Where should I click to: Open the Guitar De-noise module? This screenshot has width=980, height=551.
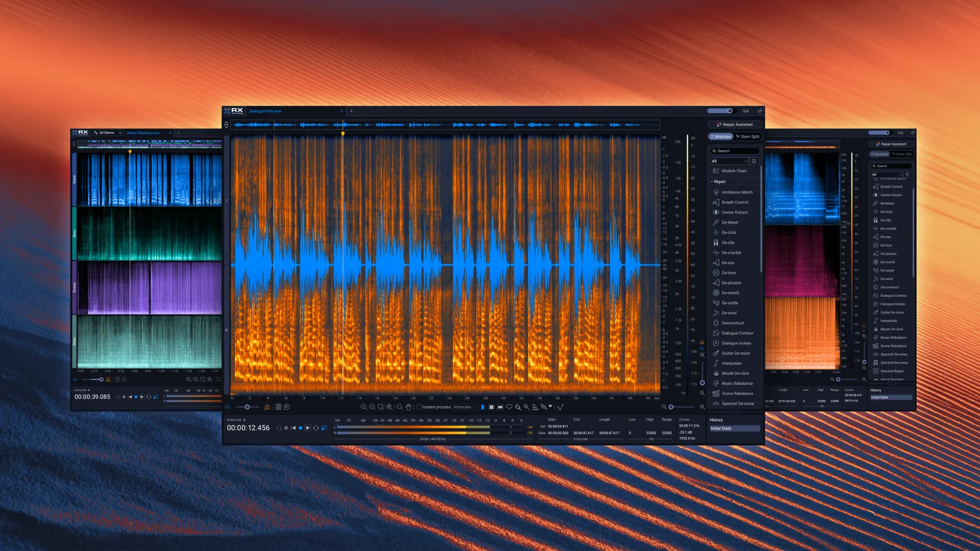(x=731, y=353)
